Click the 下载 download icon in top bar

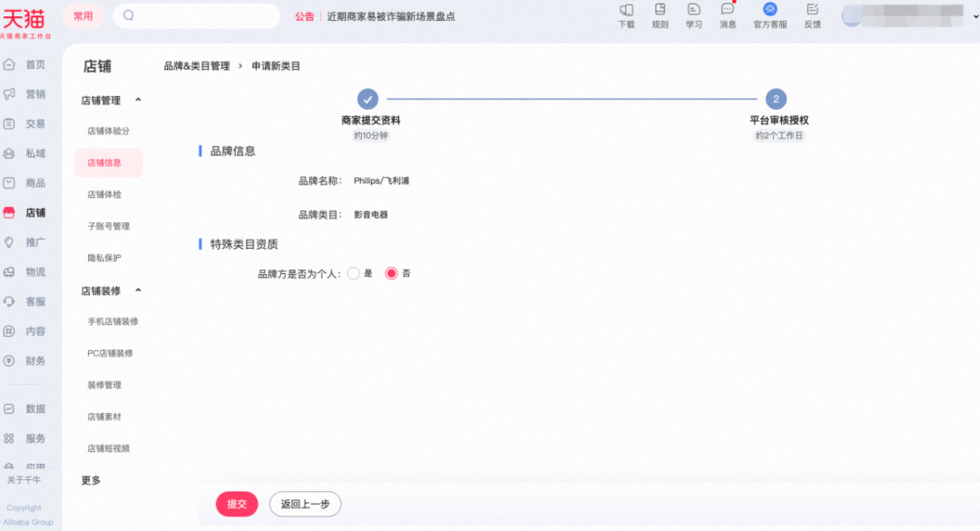coord(626,10)
